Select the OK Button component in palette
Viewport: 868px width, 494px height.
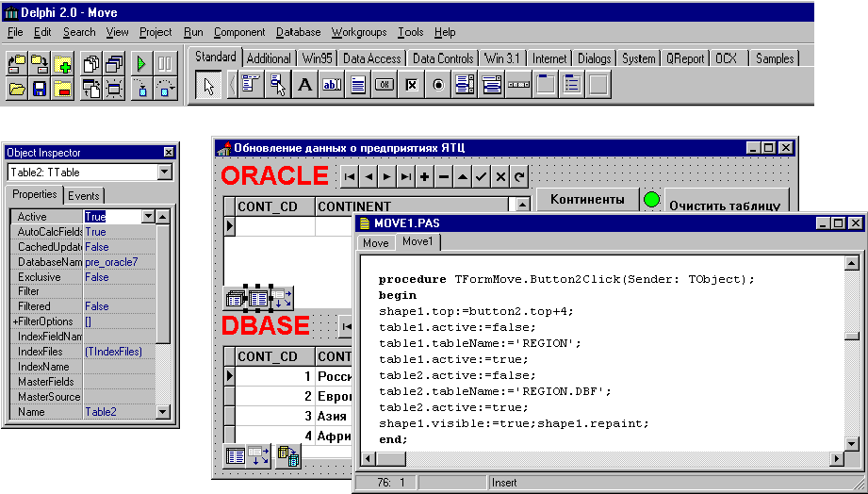click(385, 85)
